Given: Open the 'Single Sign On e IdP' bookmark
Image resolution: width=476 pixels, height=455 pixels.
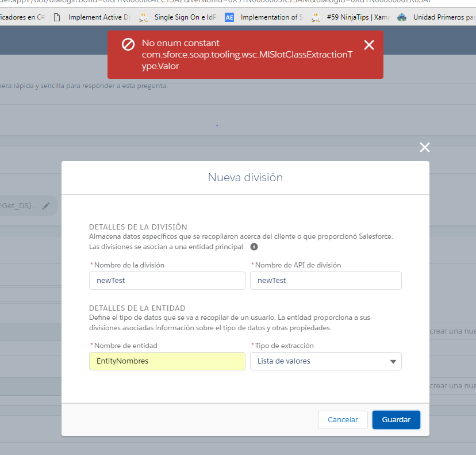Looking at the screenshot, I should pyautogui.click(x=182, y=17).
